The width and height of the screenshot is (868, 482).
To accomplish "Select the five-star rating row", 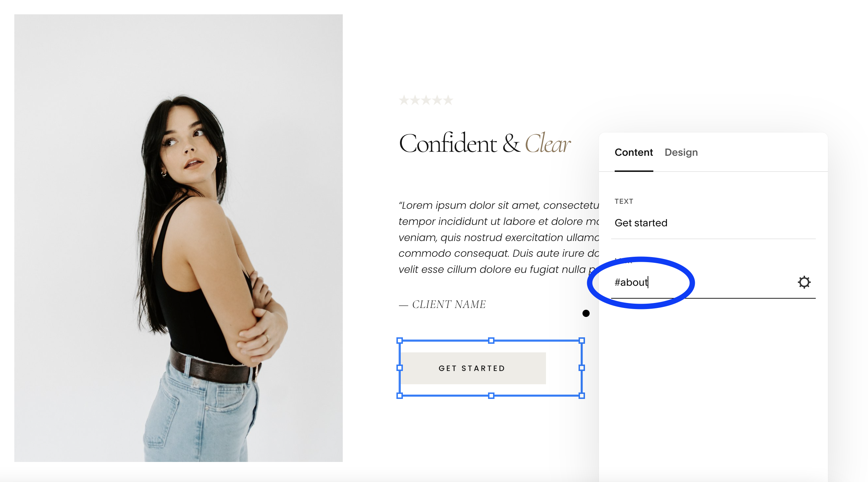I will pyautogui.click(x=426, y=100).
